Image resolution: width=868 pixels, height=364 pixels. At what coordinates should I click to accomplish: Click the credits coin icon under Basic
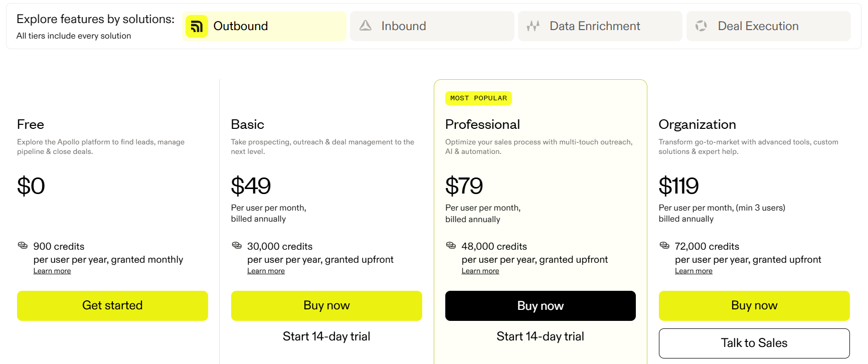[x=237, y=246]
